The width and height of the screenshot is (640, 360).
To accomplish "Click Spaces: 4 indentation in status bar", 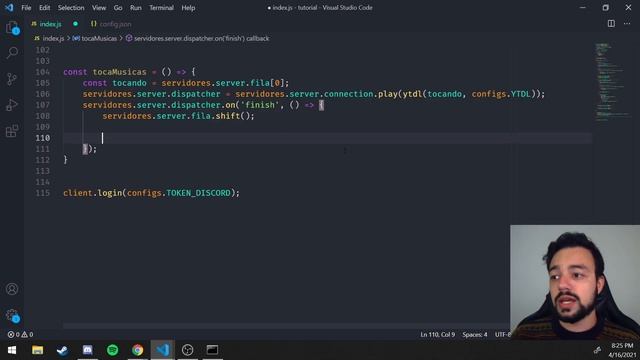I will (475, 335).
